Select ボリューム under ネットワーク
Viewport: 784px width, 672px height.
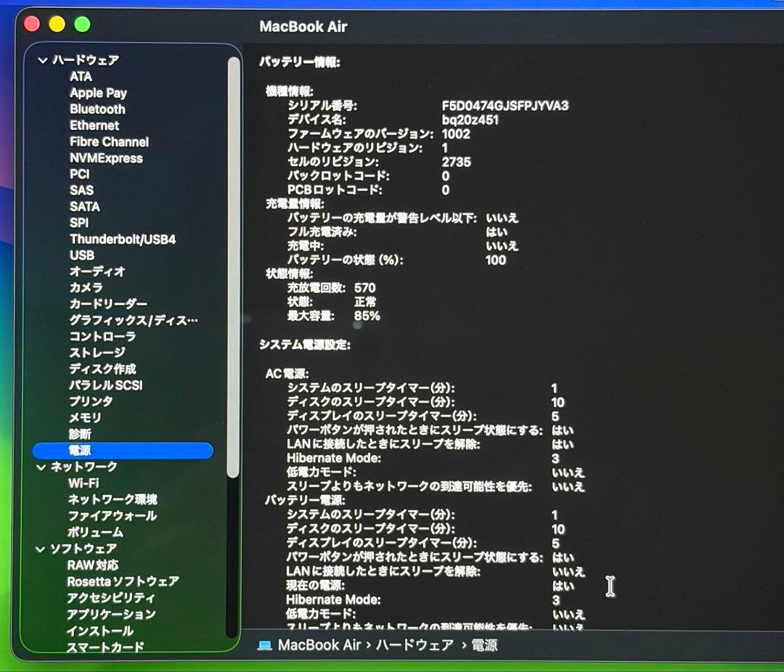(x=95, y=532)
